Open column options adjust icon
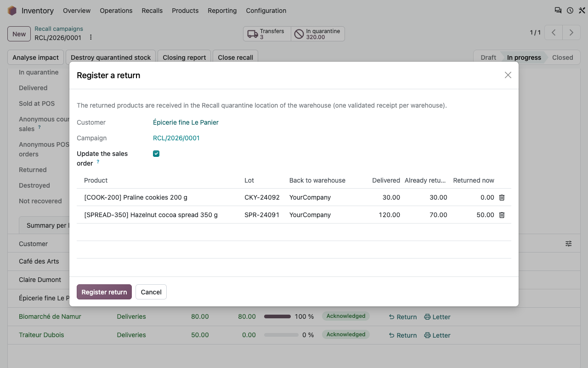This screenshot has width=588, height=368. (x=569, y=244)
